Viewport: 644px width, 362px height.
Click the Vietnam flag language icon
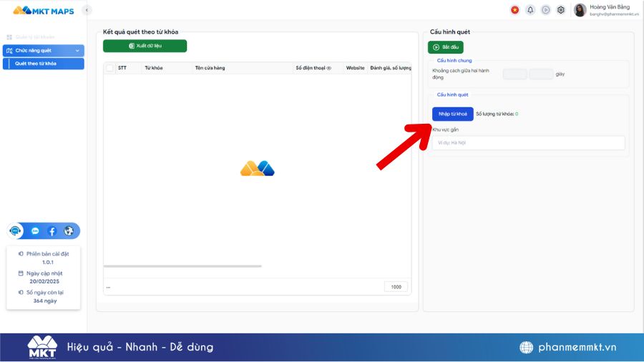click(514, 10)
